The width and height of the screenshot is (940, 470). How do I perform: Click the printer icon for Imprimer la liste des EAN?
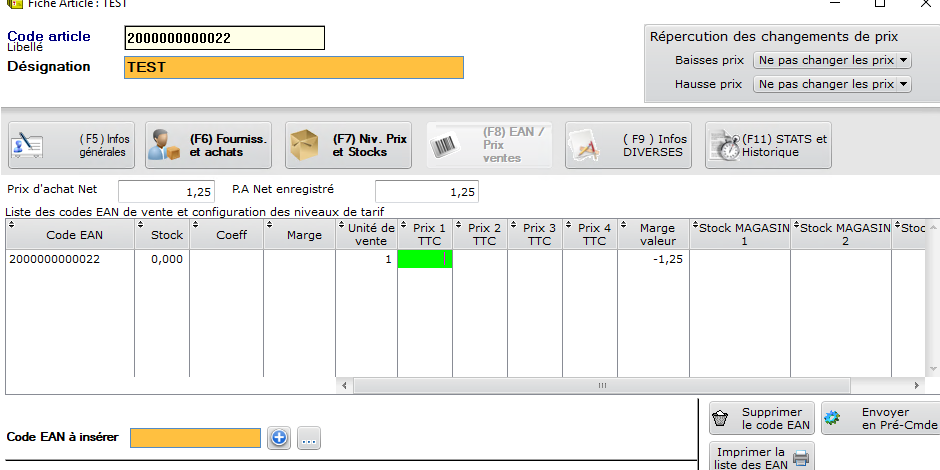pyautogui.click(x=800, y=458)
